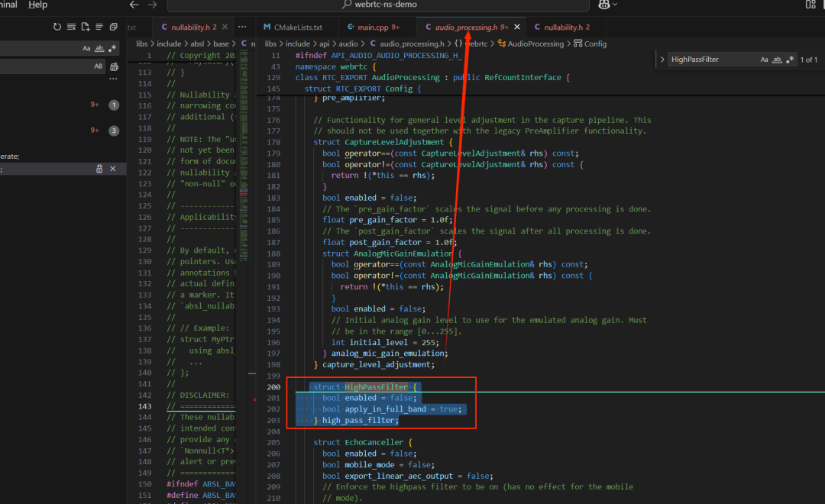
Task: Toggle Use Regular Expression in find widget
Action: pyautogui.click(x=790, y=60)
